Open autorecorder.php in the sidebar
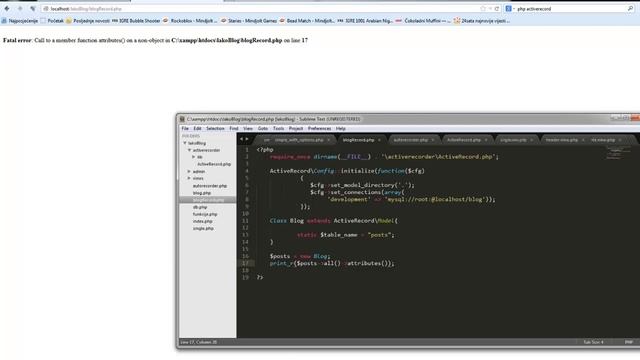The width and height of the screenshot is (640, 360). point(210,186)
